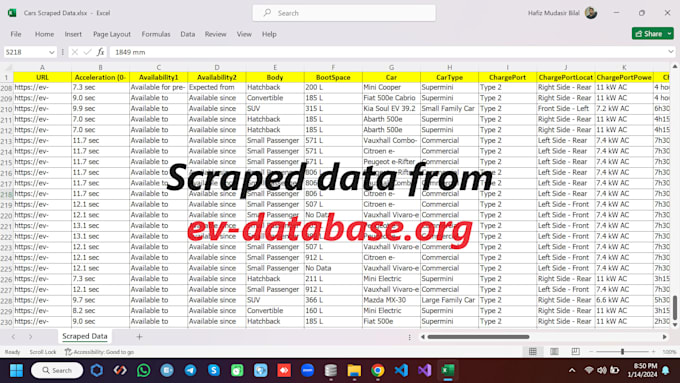Click the Select All corner button

[7, 67]
